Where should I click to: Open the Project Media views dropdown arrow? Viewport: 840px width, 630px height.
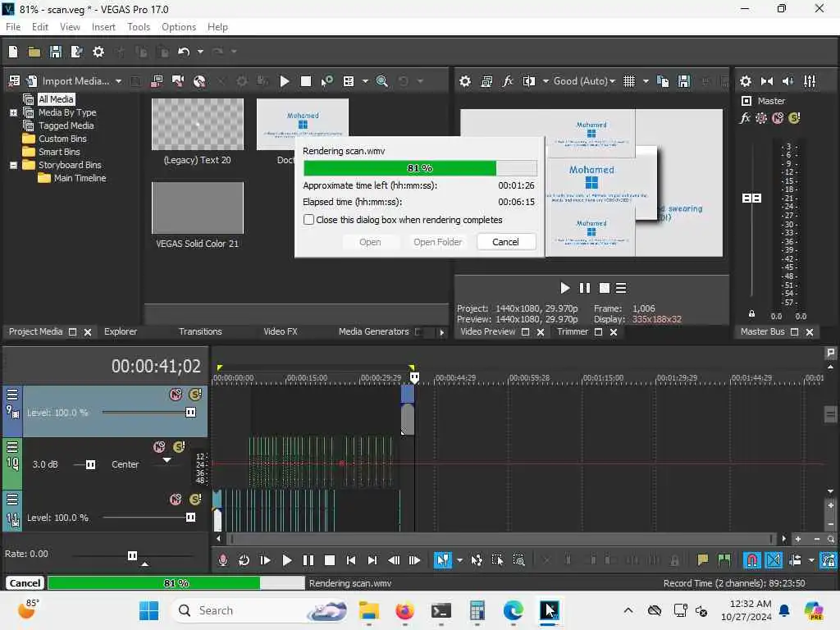[x=365, y=81]
